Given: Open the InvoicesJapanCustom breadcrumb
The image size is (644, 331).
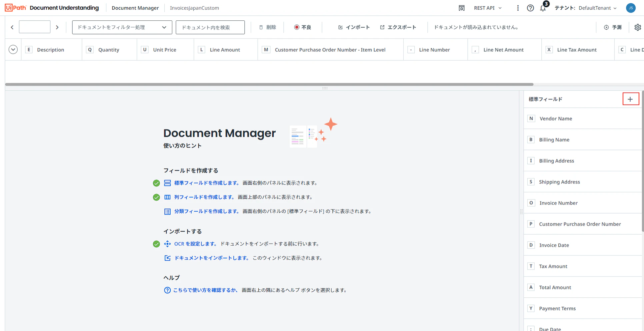Looking at the screenshot, I should point(194,8).
